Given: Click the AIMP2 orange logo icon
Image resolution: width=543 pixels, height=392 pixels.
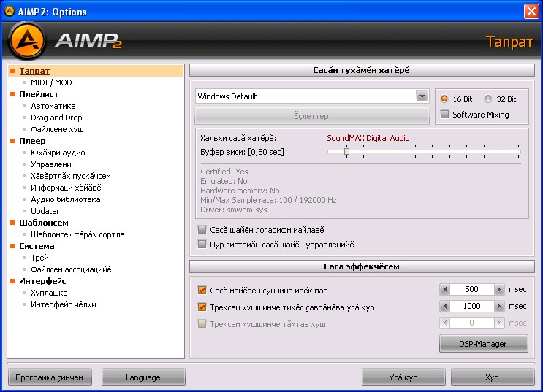Looking at the screenshot, I should 27,41.
